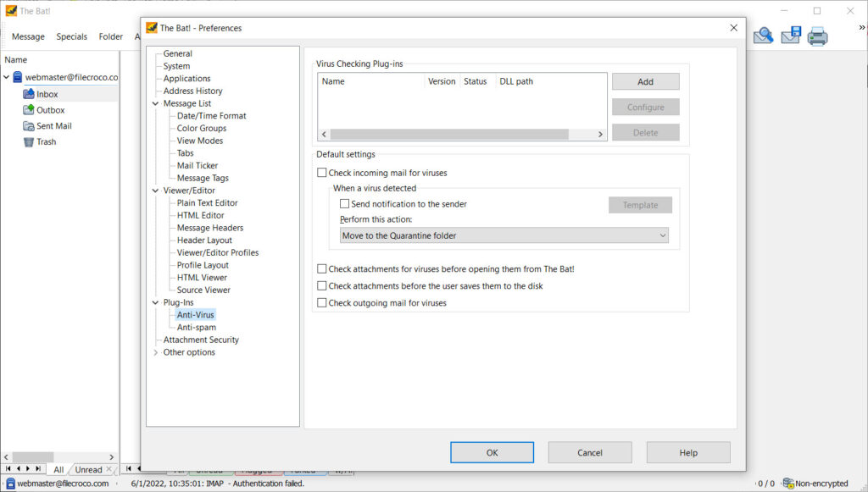Collapse the Message List tree node
868x492 pixels.
[156, 103]
